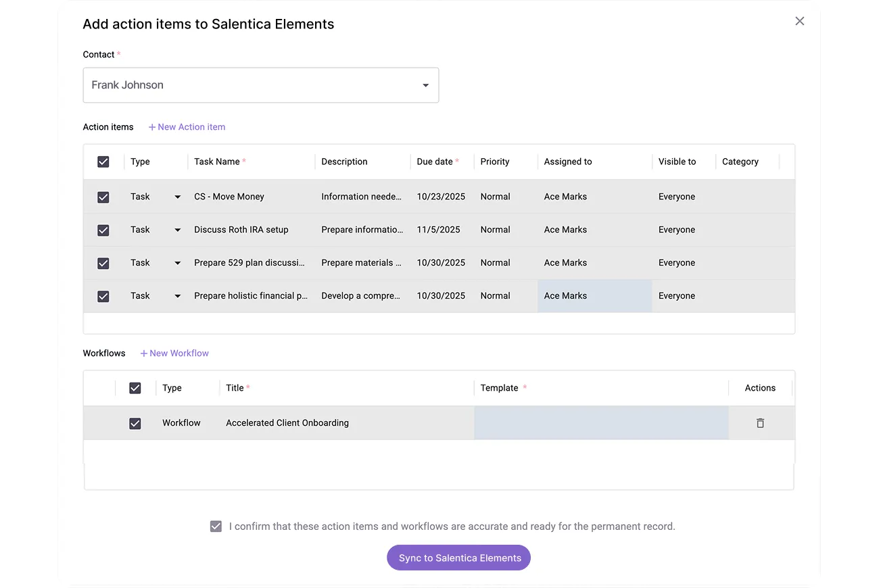Click Assigned to cell for Prepare 529 plan
Image resolution: width=879 pixels, height=588 pixels.
(595, 263)
